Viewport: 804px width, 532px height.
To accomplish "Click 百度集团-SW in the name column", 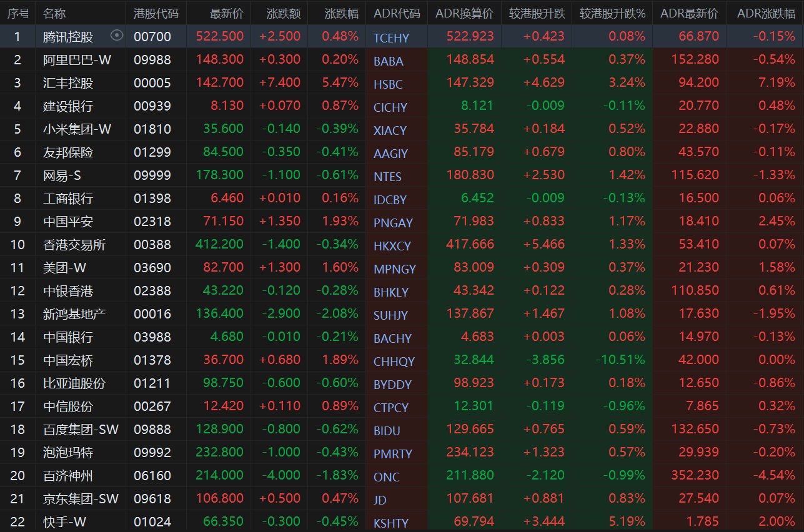I will point(81,430).
